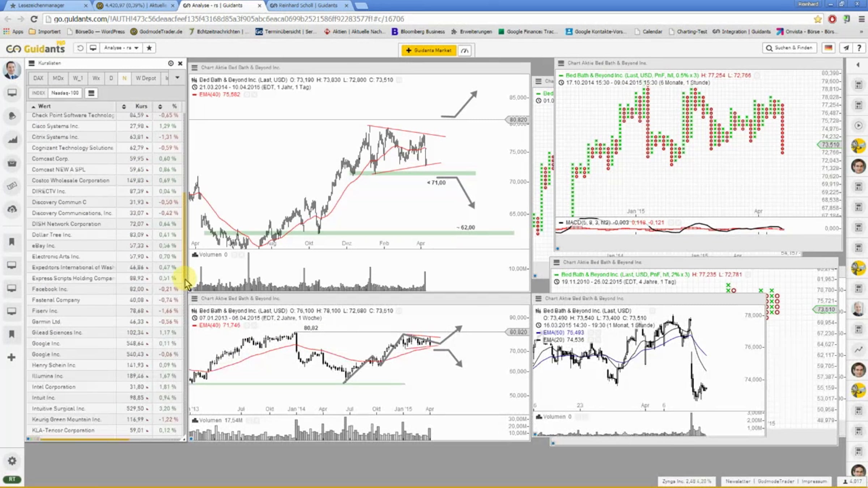Click the bookmark star in the address bar
868x488 pixels.
[818, 19]
